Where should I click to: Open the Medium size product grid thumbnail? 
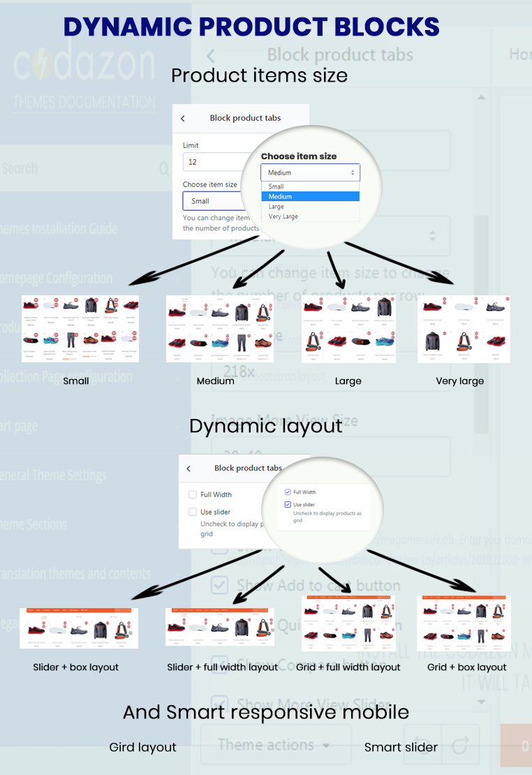(219, 329)
